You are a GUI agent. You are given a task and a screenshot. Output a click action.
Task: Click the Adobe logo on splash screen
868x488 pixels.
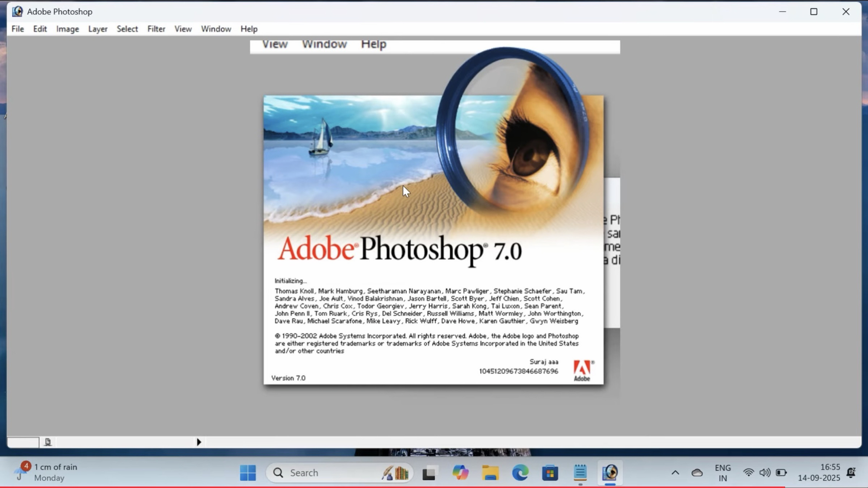(582, 370)
